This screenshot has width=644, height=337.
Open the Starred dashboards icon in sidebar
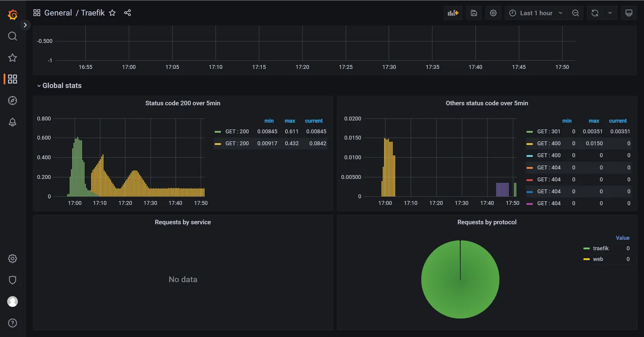click(x=12, y=58)
